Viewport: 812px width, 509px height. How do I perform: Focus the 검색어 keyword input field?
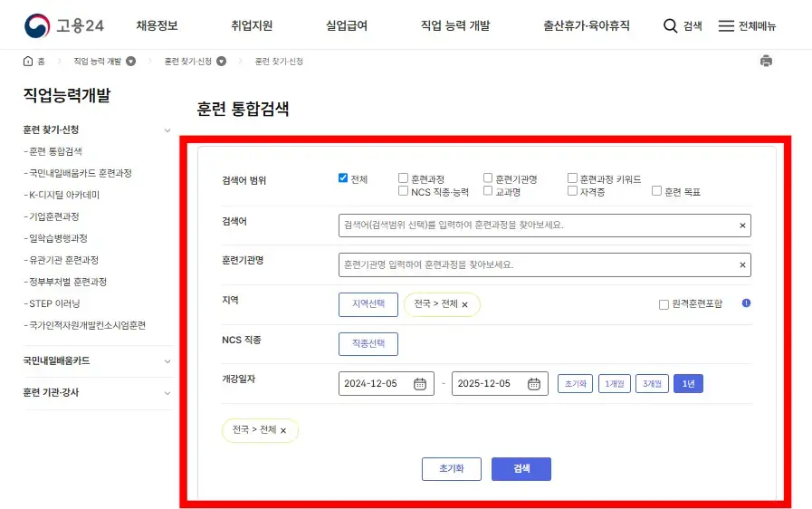[545, 226]
